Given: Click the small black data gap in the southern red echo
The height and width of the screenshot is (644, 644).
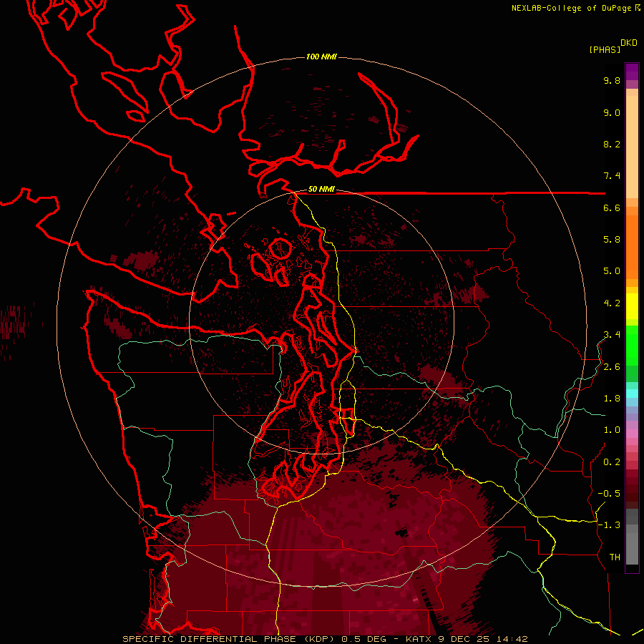Looking at the screenshot, I should click(401, 532).
